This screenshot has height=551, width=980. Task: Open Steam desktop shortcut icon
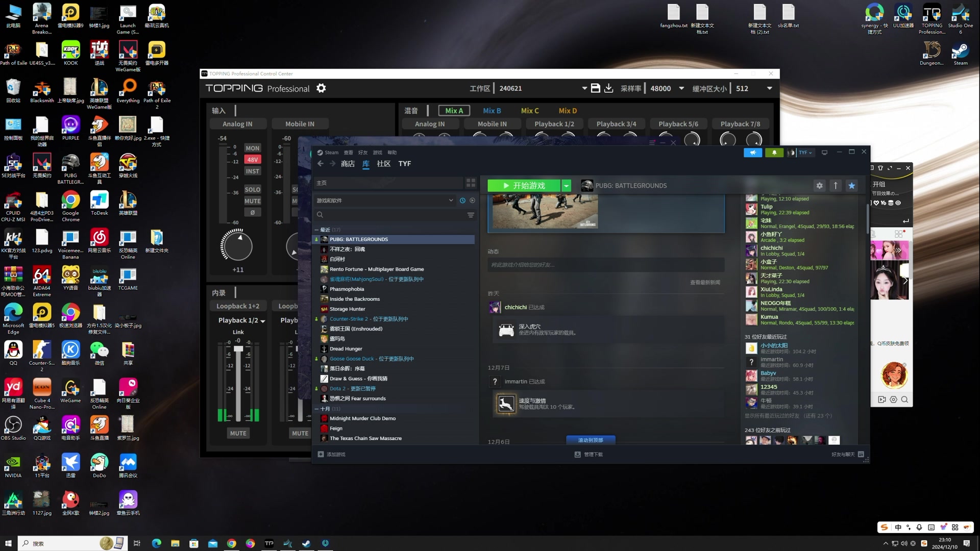[960, 54]
